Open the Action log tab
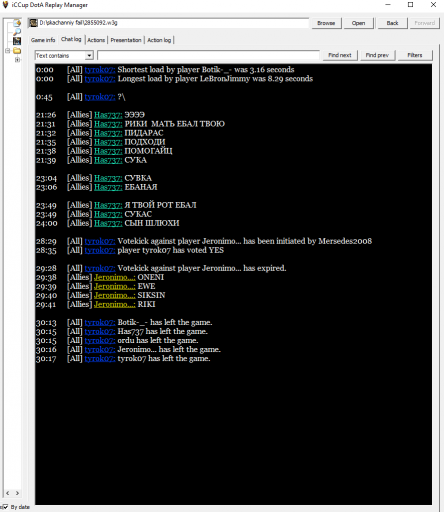Image resolution: width=444 pixels, height=512 pixels. pyautogui.click(x=159, y=40)
